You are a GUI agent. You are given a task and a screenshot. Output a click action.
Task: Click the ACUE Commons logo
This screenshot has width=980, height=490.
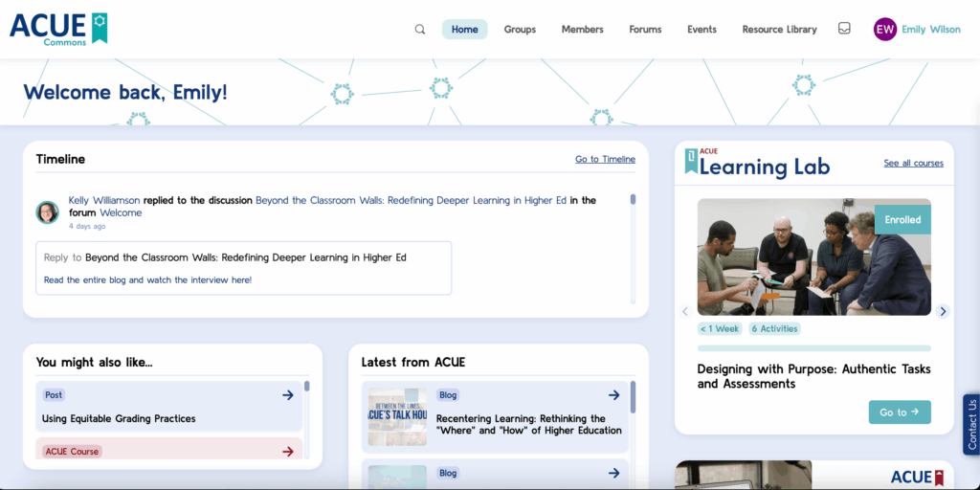click(x=58, y=29)
